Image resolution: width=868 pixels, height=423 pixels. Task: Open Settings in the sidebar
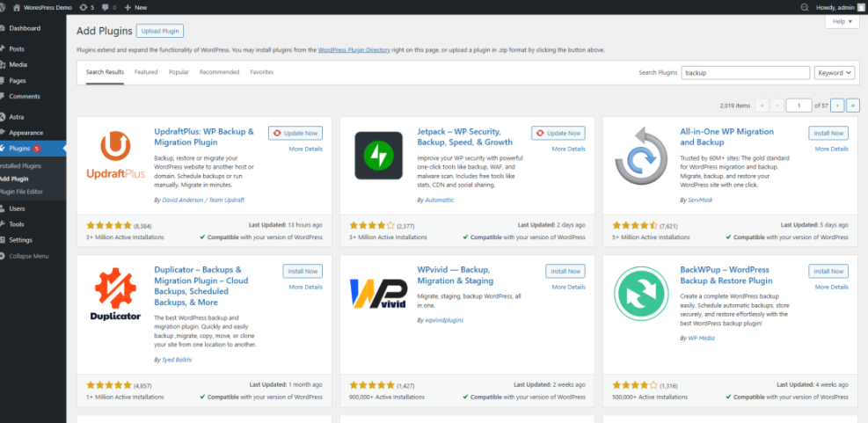[x=20, y=240]
